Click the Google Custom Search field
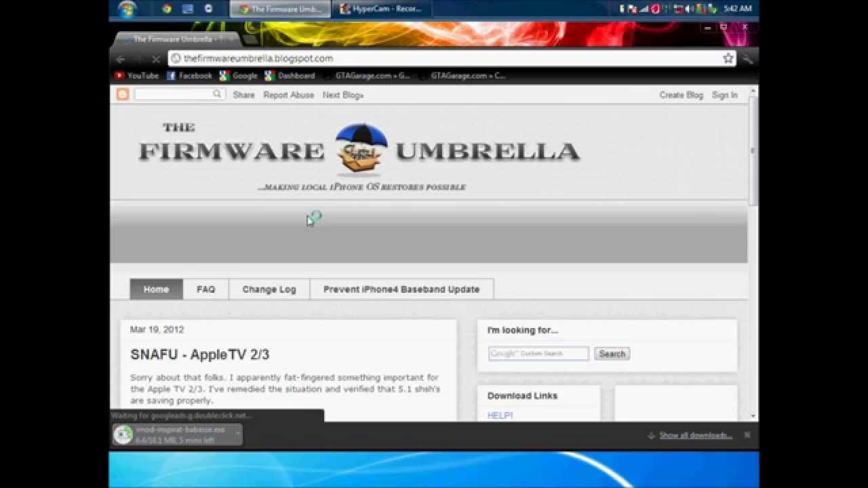This screenshot has height=488, width=868. click(x=538, y=353)
